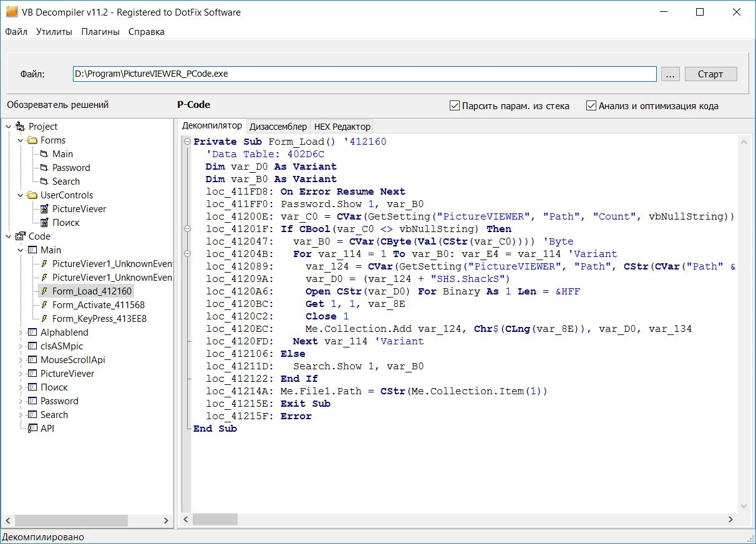The width and height of the screenshot is (756, 544).
Task: Click the Декомпилировано status bar text
Action: pyautogui.click(x=43, y=537)
